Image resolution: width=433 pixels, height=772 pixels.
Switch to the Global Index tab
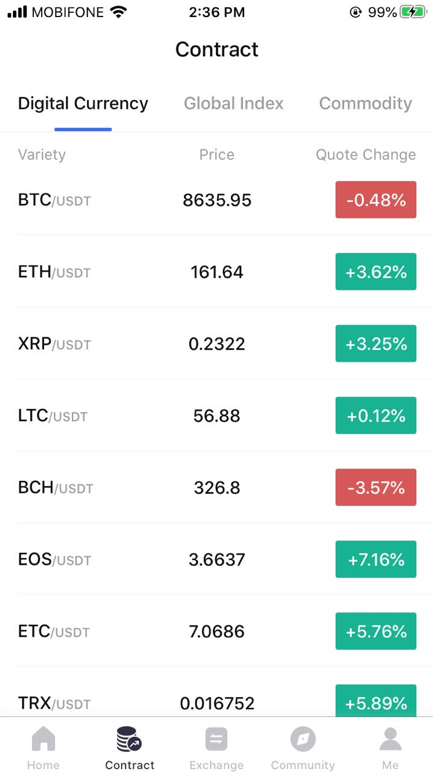pyautogui.click(x=233, y=103)
